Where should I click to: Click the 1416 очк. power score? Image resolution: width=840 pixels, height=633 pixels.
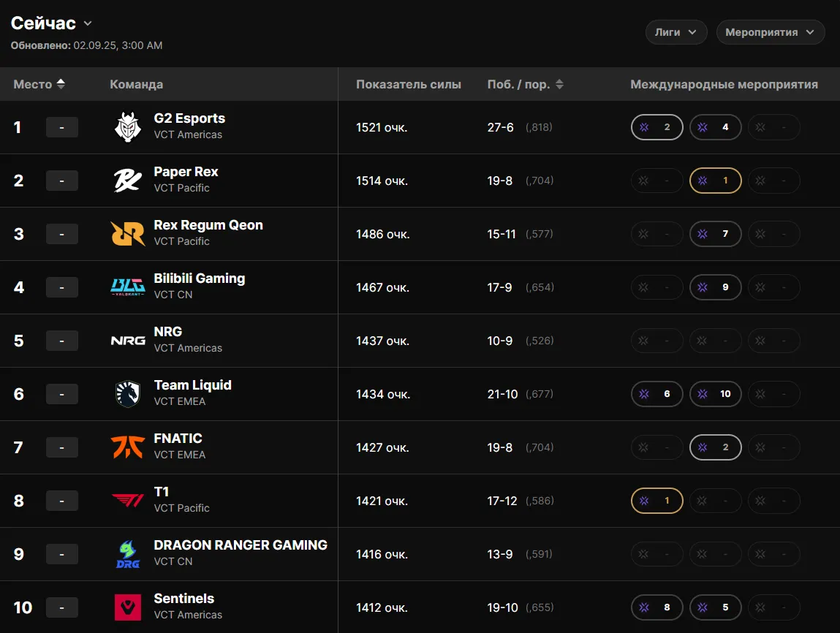coord(382,554)
